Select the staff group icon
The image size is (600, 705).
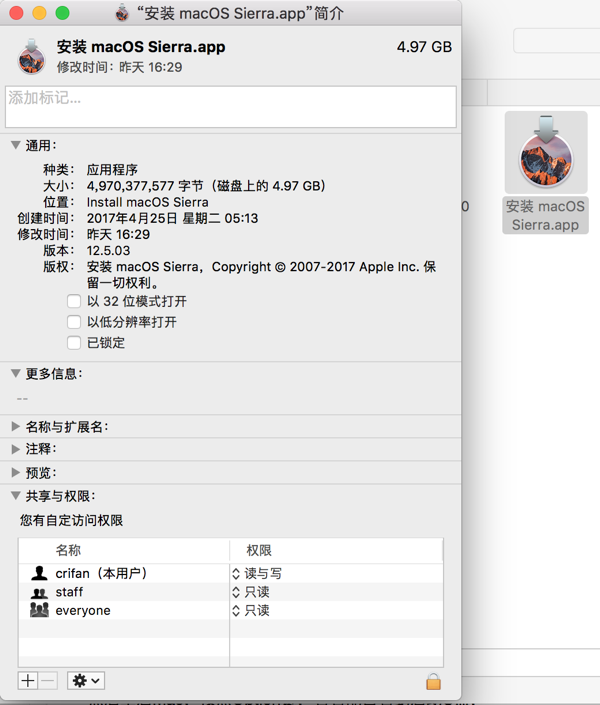tap(39, 593)
